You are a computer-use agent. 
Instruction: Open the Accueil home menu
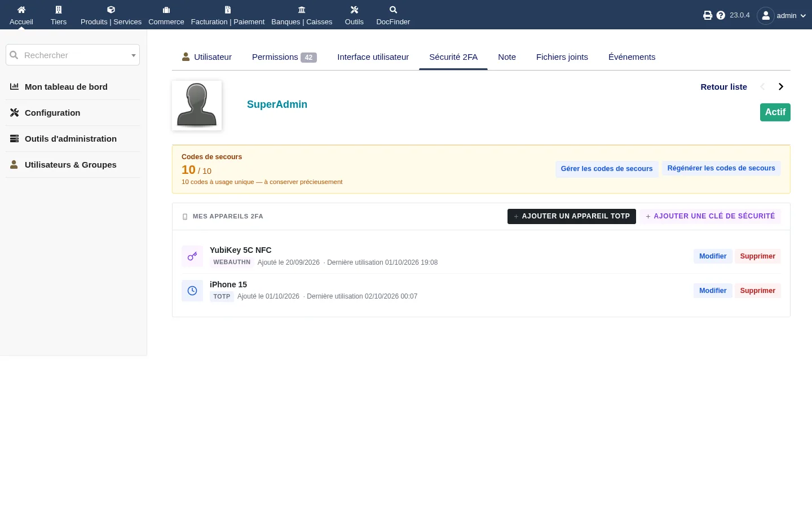(x=21, y=15)
